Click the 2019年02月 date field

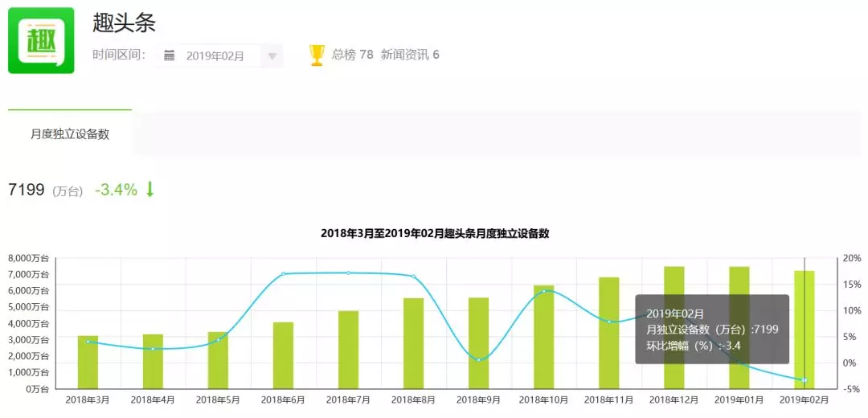click(219, 56)
